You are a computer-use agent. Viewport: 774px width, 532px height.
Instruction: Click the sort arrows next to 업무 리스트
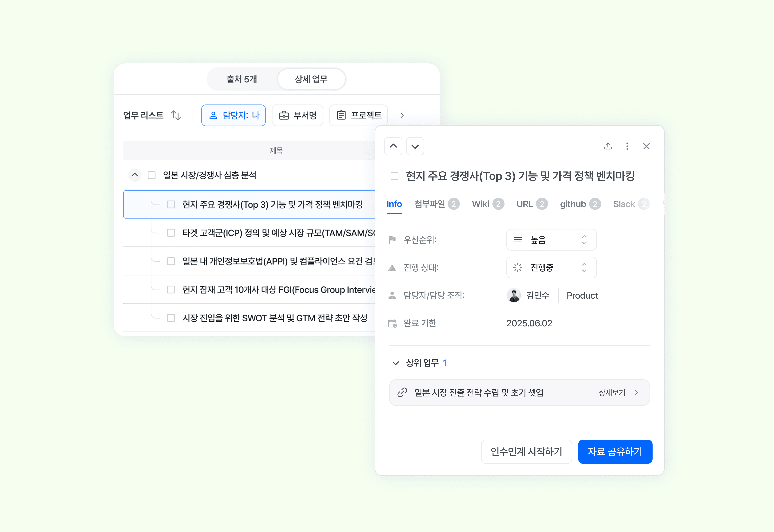coord(176,115)
